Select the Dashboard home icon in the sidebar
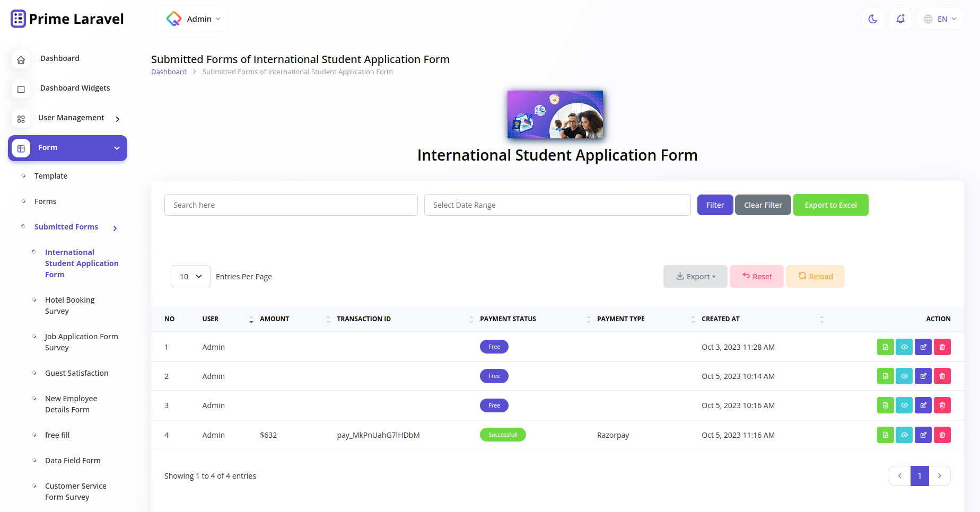The width and height of the screenshot is (980, 512). coord(21,59)
